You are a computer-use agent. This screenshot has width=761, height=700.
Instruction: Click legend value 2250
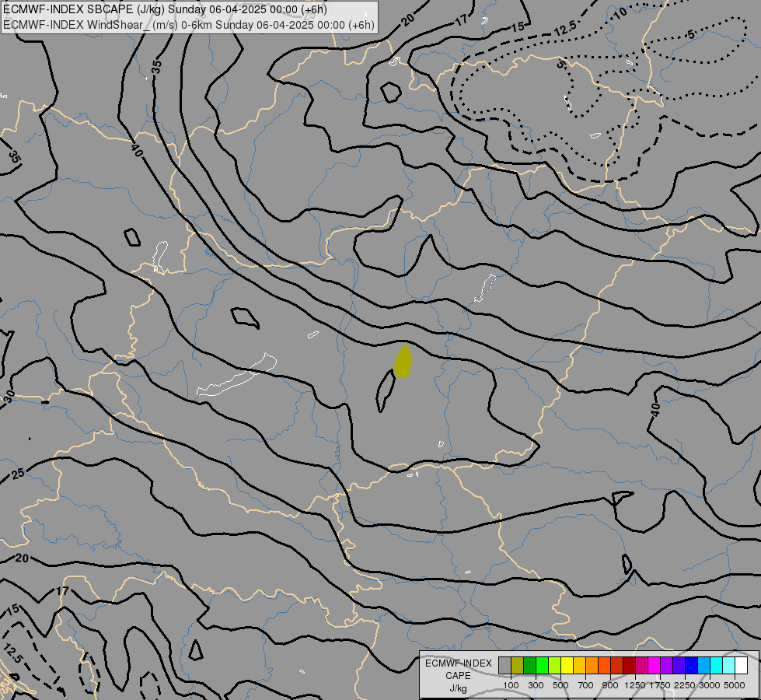coord(685,685)
